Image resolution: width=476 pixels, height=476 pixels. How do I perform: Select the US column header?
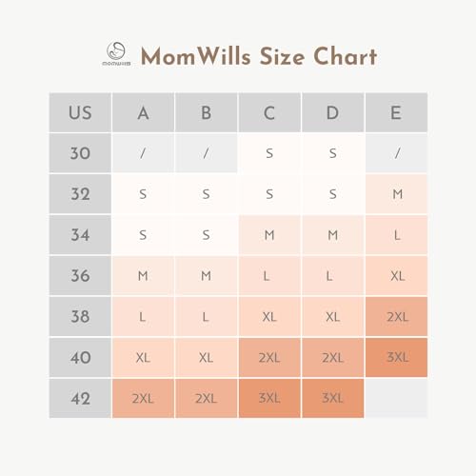click(80, 112)
